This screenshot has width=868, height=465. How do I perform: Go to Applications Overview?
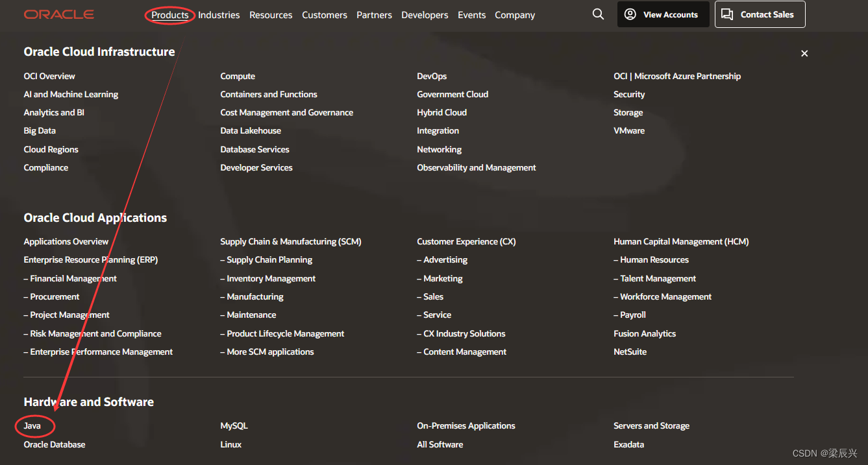pyautogui.click(x=66, y=241)
